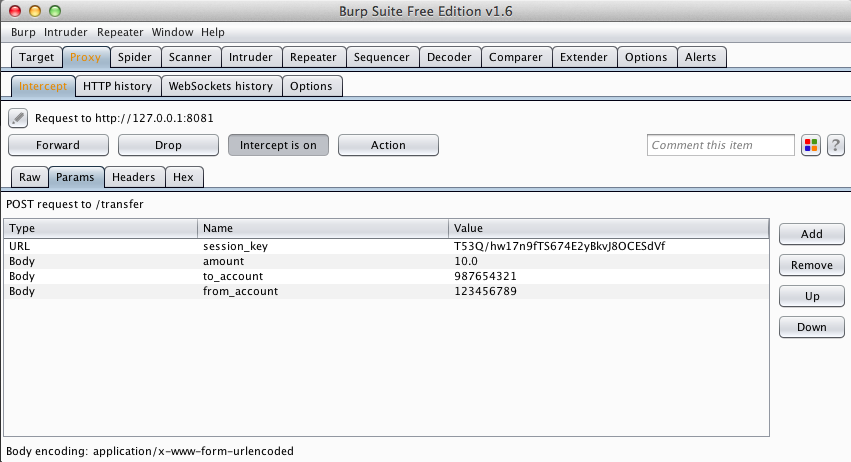851x462 pixels.
Task: Select the Proxy tab
Action: pos(86,57)
